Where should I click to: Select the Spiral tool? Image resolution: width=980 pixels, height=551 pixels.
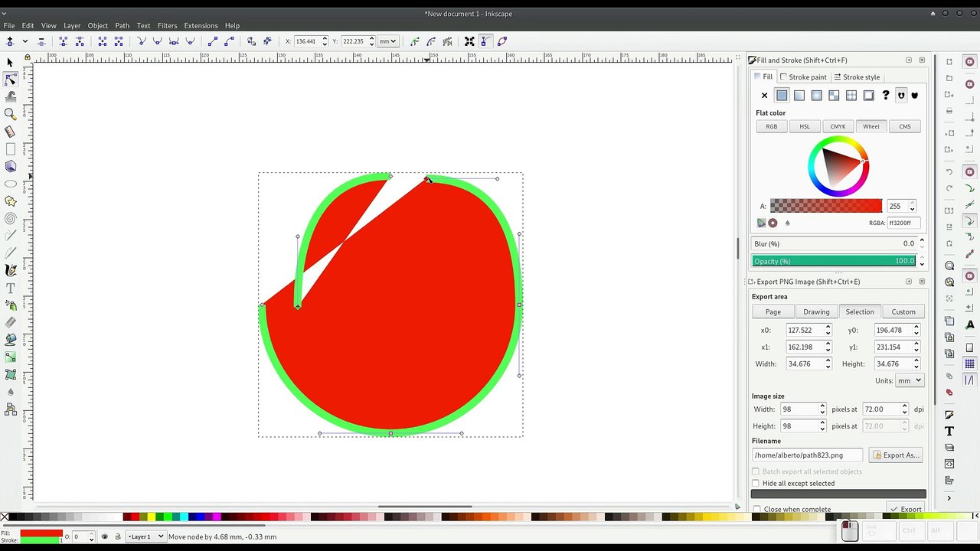point(10,218)
